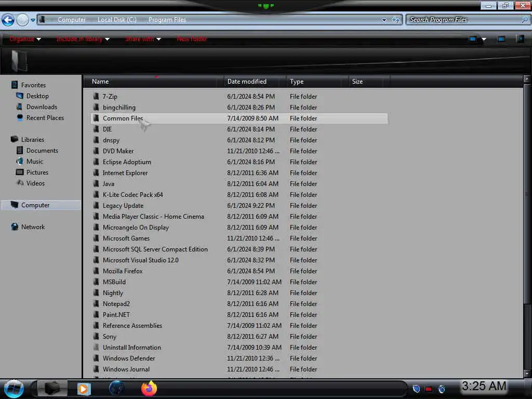Select Network in the navigation pane
Image resolution: width=532 pixels, height=399 pixels.
33,227
